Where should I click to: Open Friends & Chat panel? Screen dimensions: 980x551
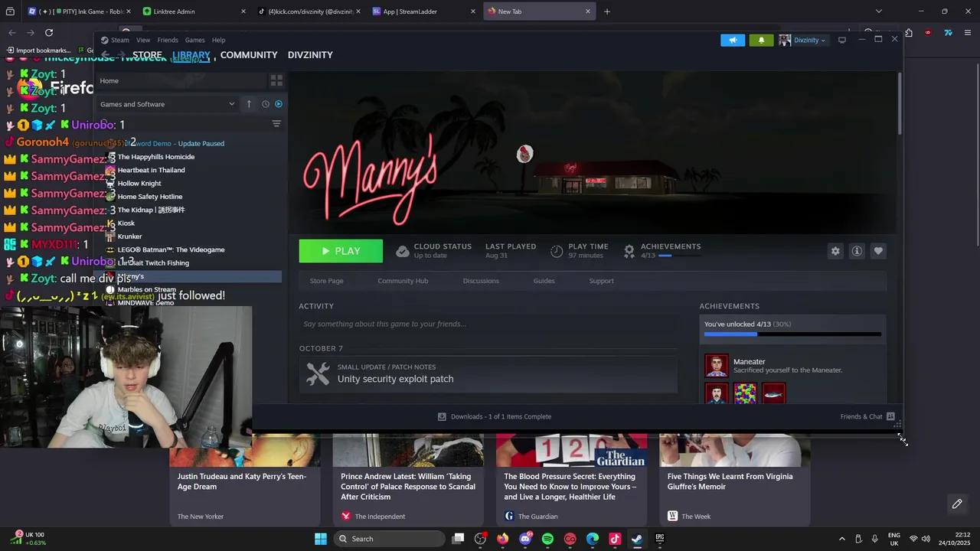click(x=867, y=416)
